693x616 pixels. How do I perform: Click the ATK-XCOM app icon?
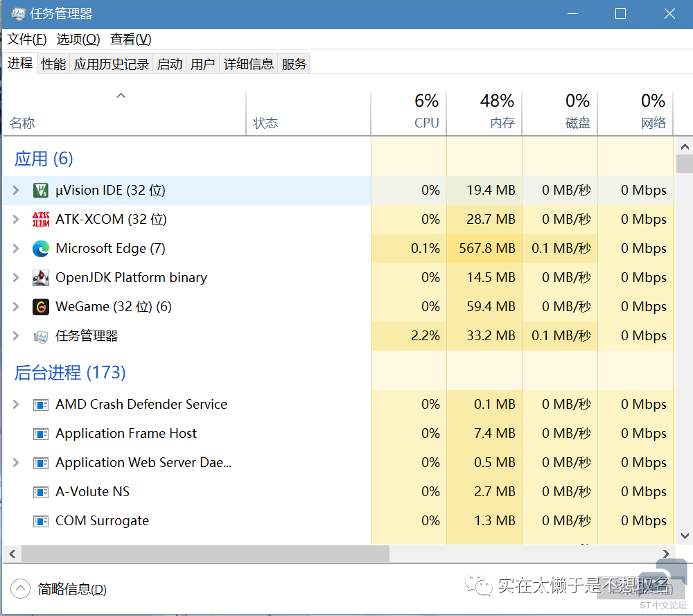pos(41,219)
